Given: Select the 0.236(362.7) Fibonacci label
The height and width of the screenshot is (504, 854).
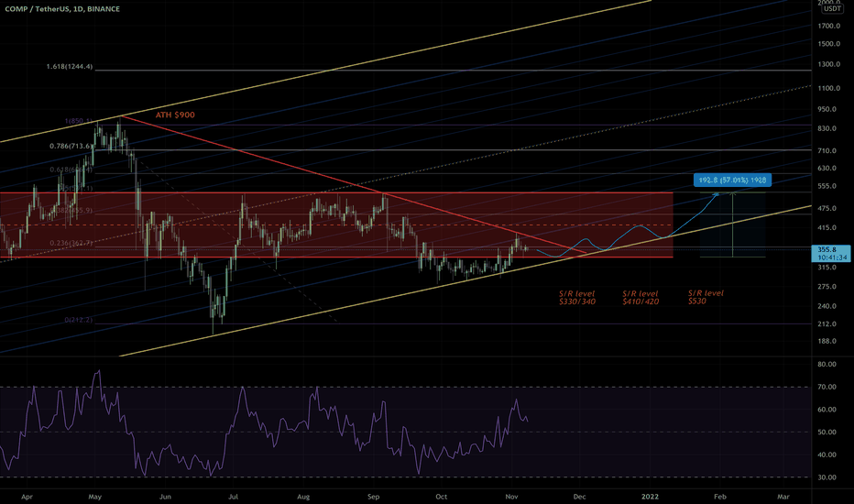Looking at the screenshot, I should tap(71, 243).
